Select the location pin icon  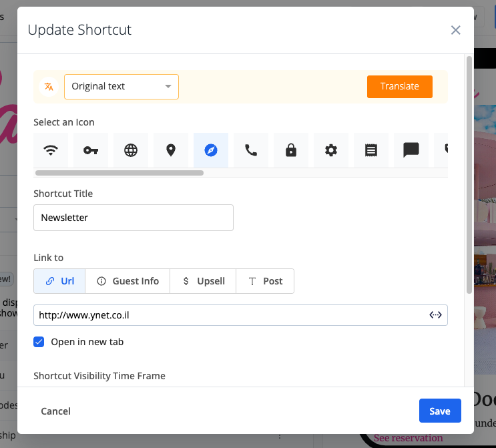(171, 150)
